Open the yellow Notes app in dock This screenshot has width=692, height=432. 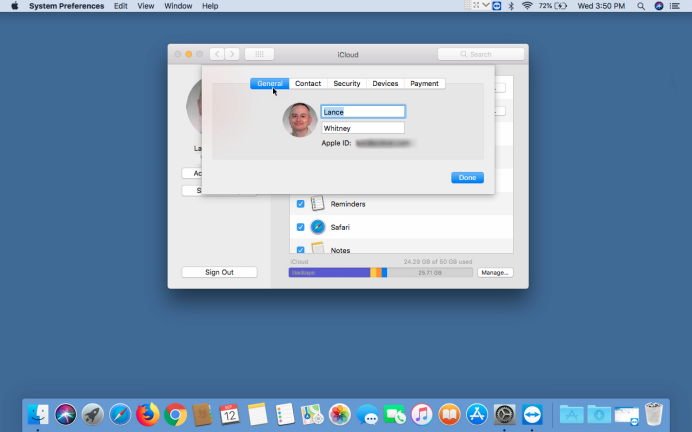(x=257, y=414)
